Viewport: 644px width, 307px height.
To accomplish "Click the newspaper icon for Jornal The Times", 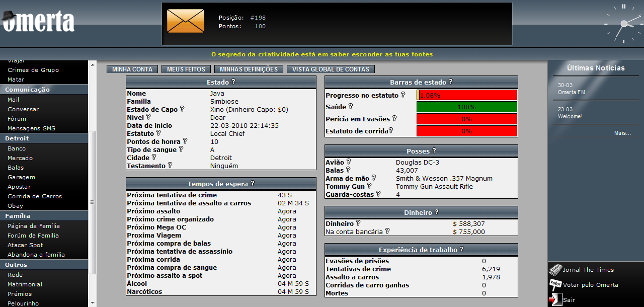I will [x=555, y=270].
